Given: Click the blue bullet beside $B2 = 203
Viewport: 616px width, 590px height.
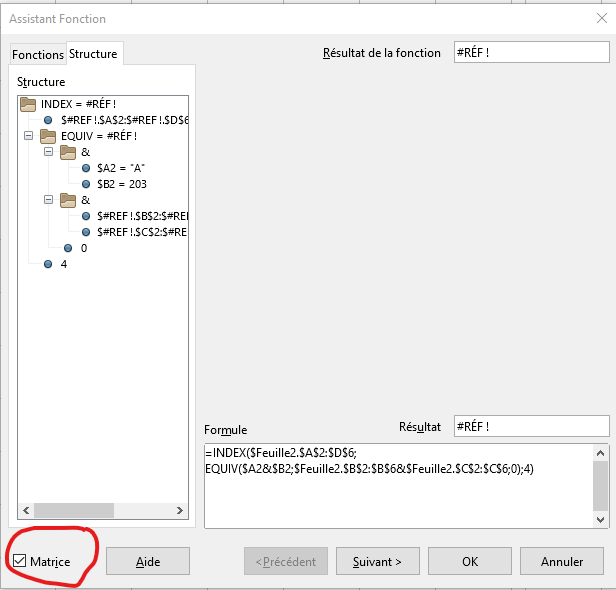Looking at the screenshot, I should [87, 184].
